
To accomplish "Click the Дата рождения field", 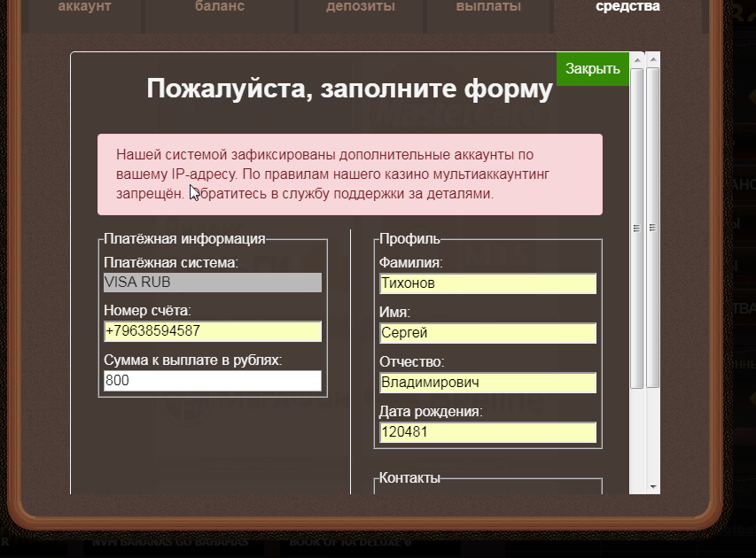I will pos(488,431).
